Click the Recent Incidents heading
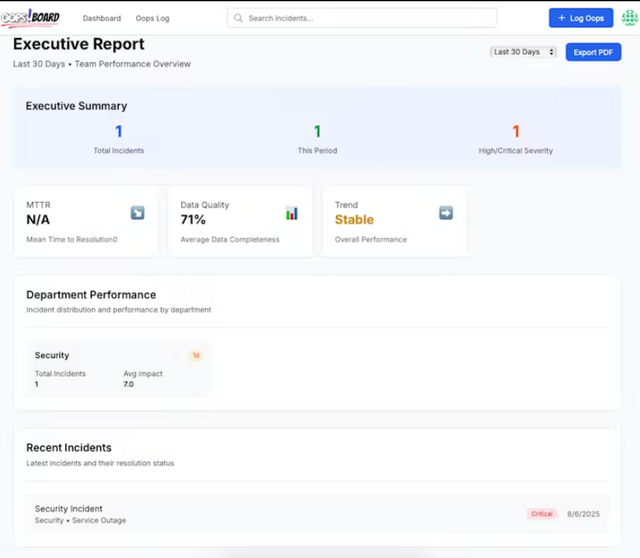 click(x=69, y=448)
